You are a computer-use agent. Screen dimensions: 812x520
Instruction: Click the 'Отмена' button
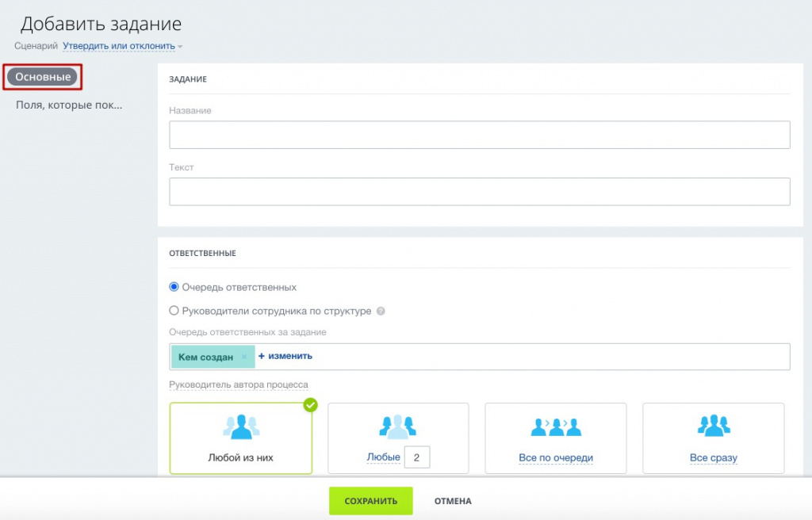[x=452, y=501]
